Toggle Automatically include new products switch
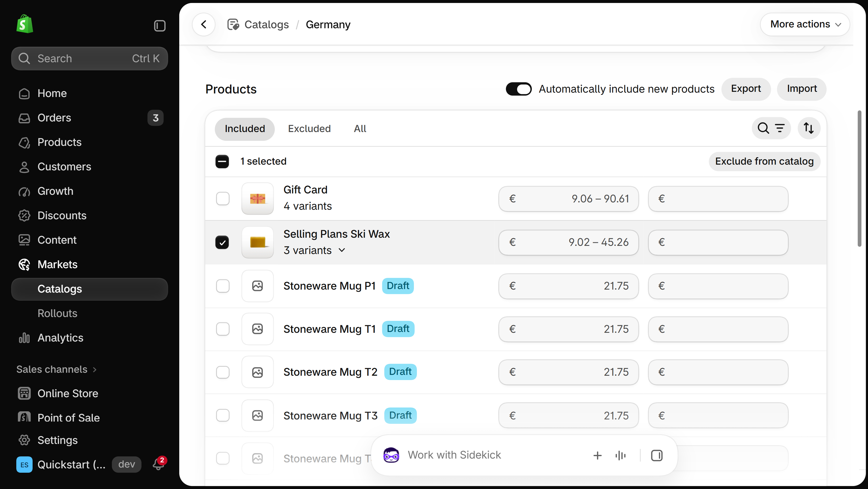868x489 pixels. 518,89
